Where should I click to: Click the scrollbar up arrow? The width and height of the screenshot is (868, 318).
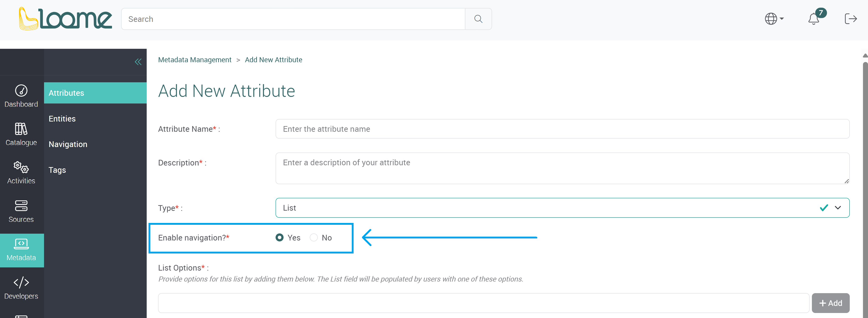pos(865,56)
